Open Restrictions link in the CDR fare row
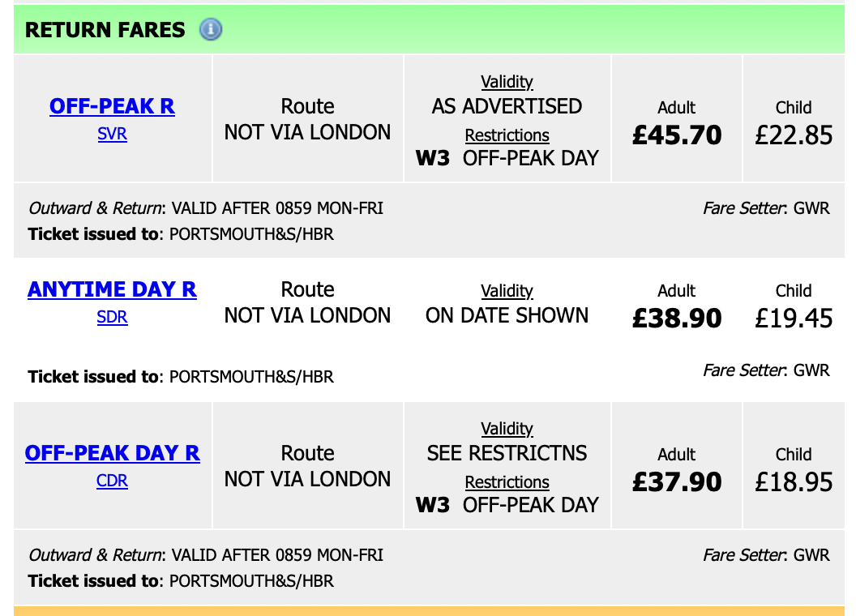This screenshot has height=616, width=856. [x=507, y=482]
